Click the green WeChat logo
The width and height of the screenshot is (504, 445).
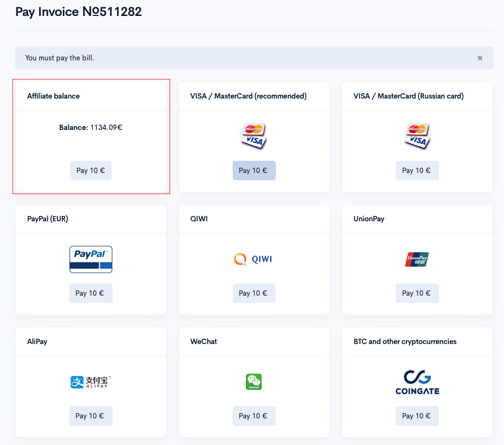click(254, 382)
